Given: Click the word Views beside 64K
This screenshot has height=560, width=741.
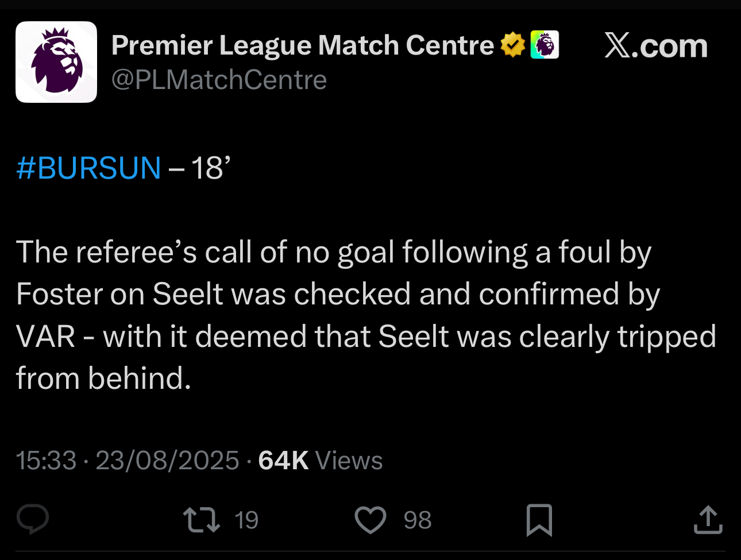Looking at the screenshot, I should [x=349, y=461].
